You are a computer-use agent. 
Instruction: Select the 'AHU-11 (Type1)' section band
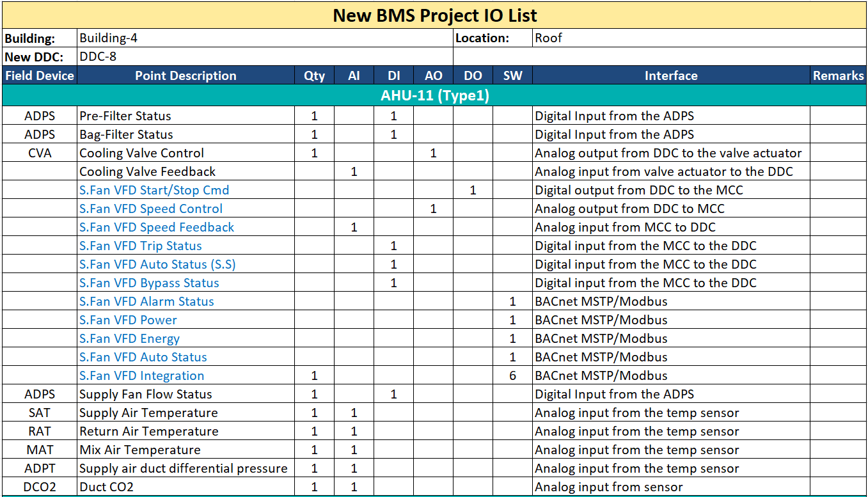(434, 95)
